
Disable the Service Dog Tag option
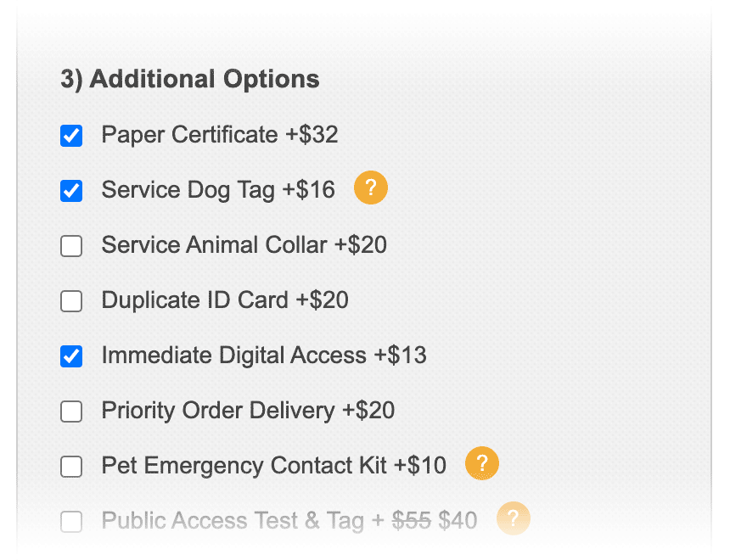(71, 191)
